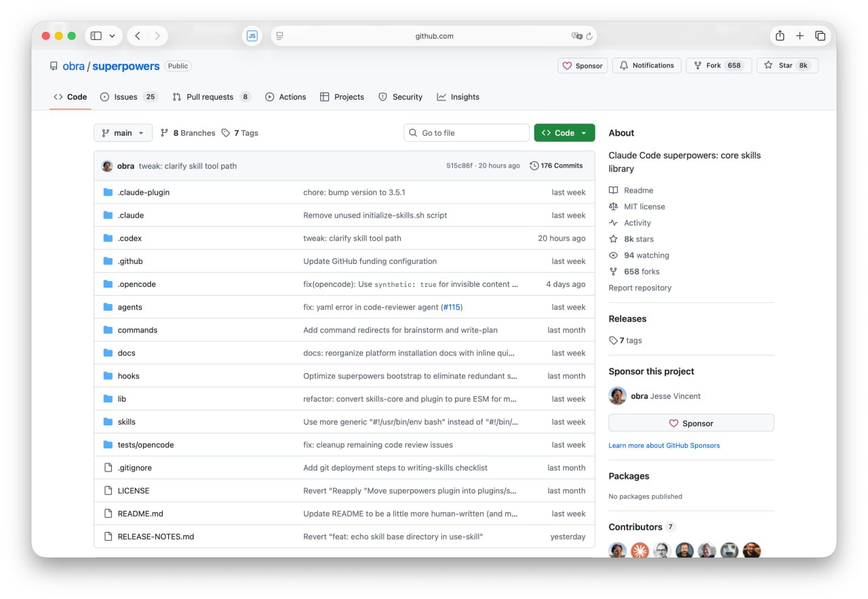View the MIT license via the scales icon

[x=614, y=206]
